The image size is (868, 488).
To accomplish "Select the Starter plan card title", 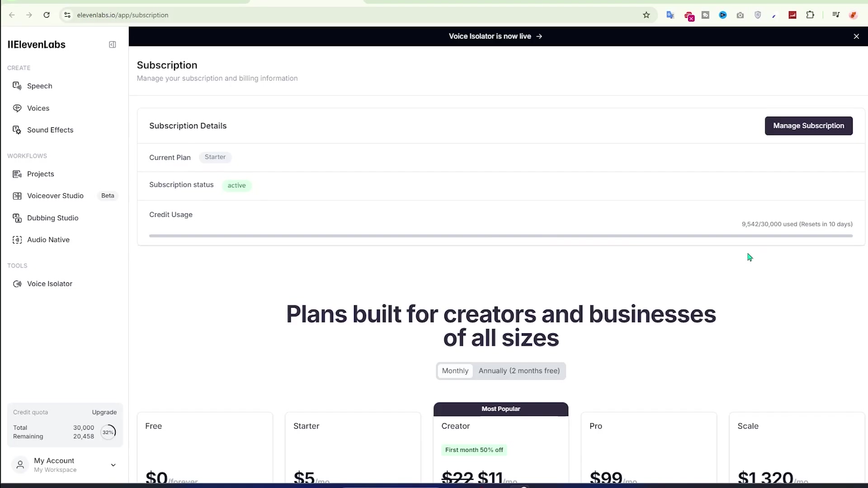I will click(x=306, y=426).
